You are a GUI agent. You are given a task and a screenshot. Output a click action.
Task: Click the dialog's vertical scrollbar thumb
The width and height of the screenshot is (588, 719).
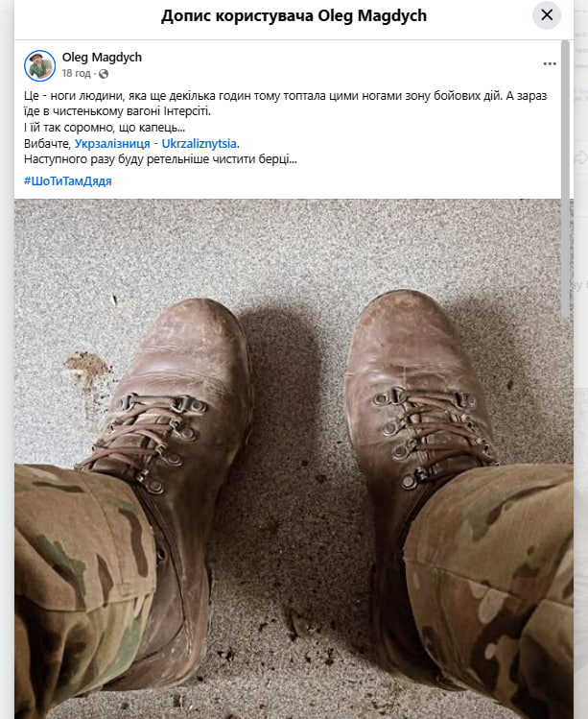pyautogui.click(x=566, y=179)
